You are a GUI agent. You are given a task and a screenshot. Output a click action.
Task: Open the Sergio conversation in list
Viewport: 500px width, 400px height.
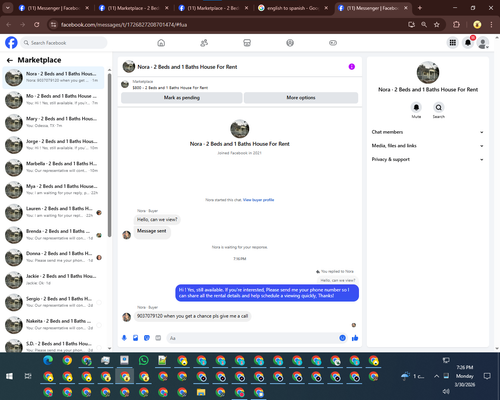[53, 302]
